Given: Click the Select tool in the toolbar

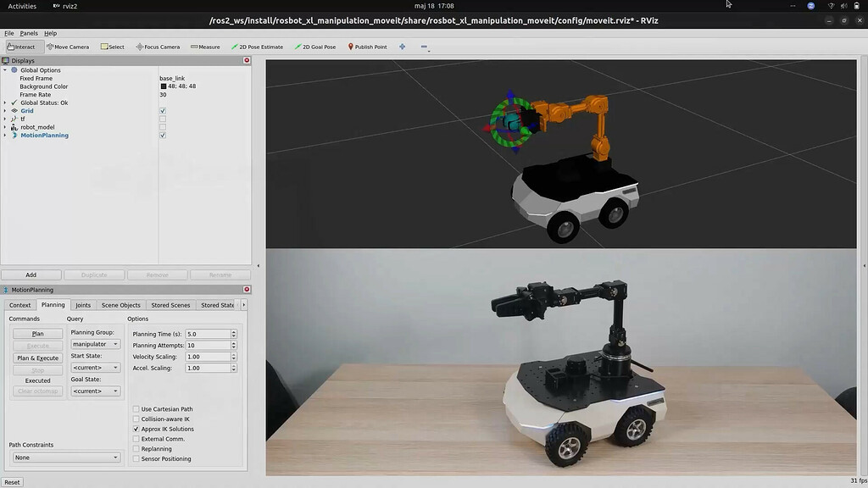Looking at the screenshot, I should 111,47.
